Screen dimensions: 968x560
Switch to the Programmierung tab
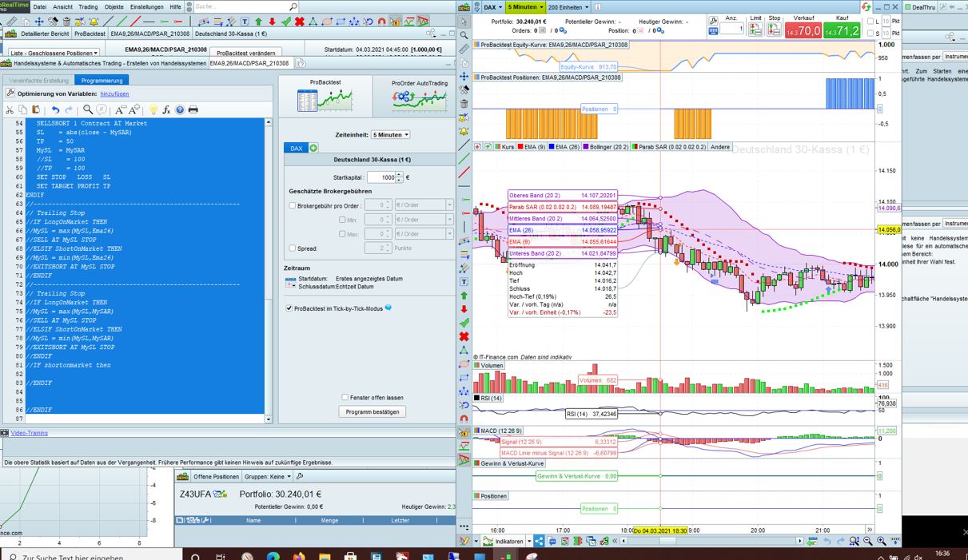102,81
